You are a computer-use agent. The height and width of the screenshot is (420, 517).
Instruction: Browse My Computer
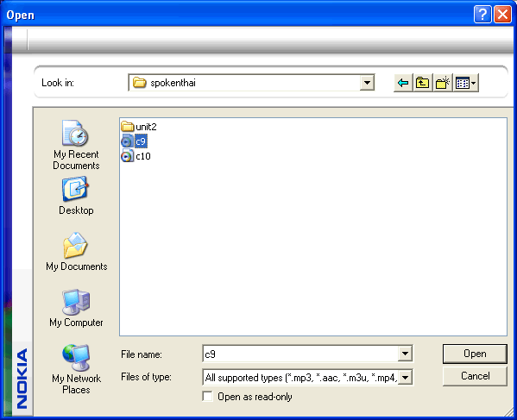click(76, 309)
